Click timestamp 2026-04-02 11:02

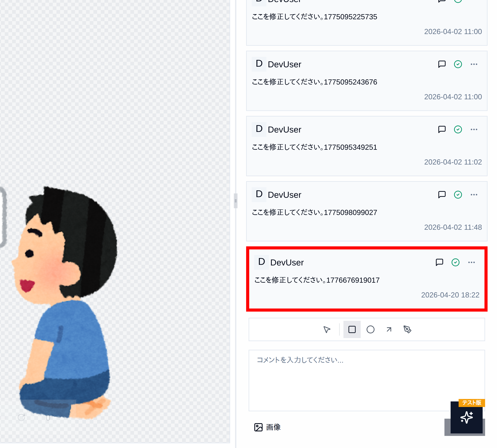pyautogui.click(x=453, y=162)
